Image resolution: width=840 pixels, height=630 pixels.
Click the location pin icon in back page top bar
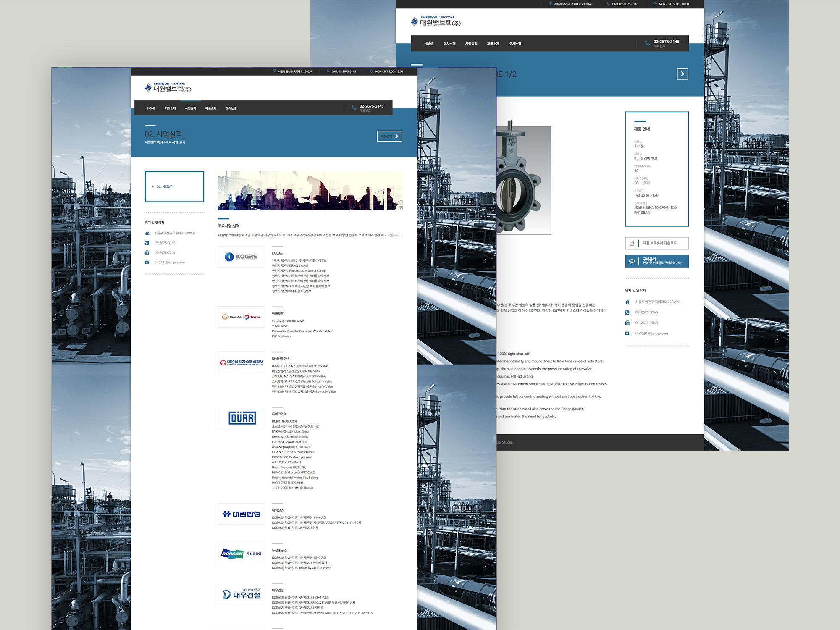point(551,4)
